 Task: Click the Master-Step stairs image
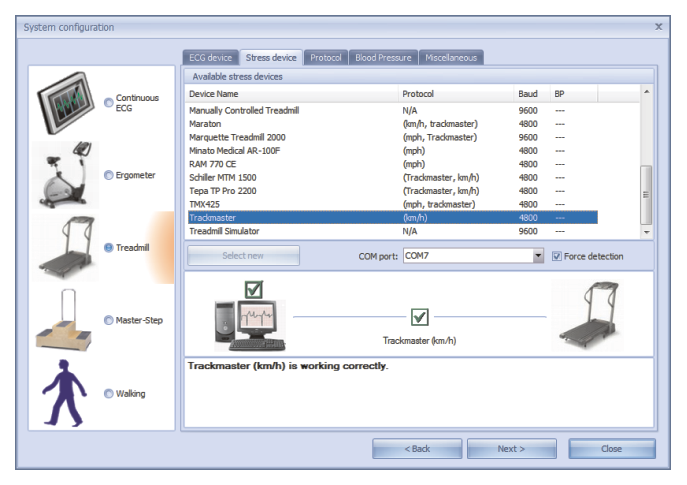pos(64,320)
